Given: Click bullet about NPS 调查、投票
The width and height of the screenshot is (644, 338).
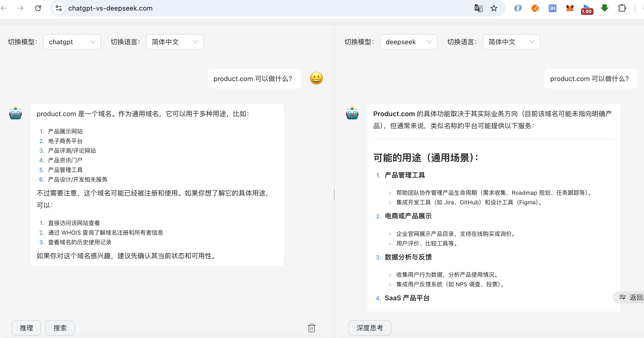Looking at the screenshot, I should [x=451, y=284].
